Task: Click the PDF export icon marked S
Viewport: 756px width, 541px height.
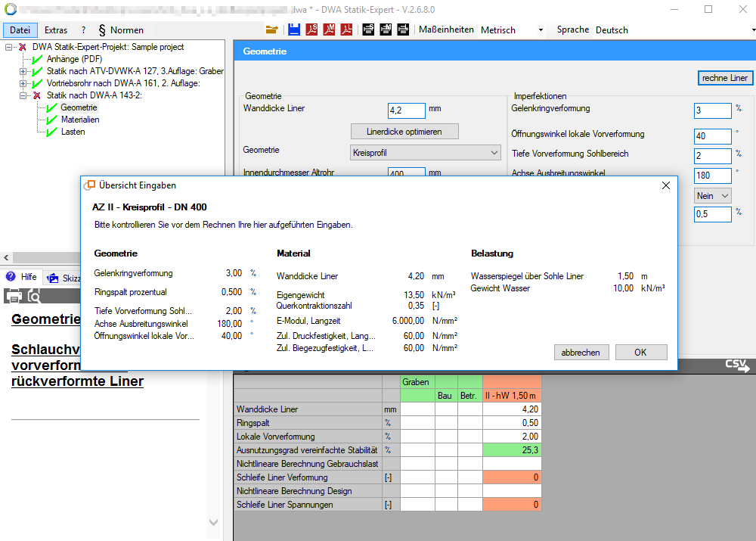Action: point(311,30)
